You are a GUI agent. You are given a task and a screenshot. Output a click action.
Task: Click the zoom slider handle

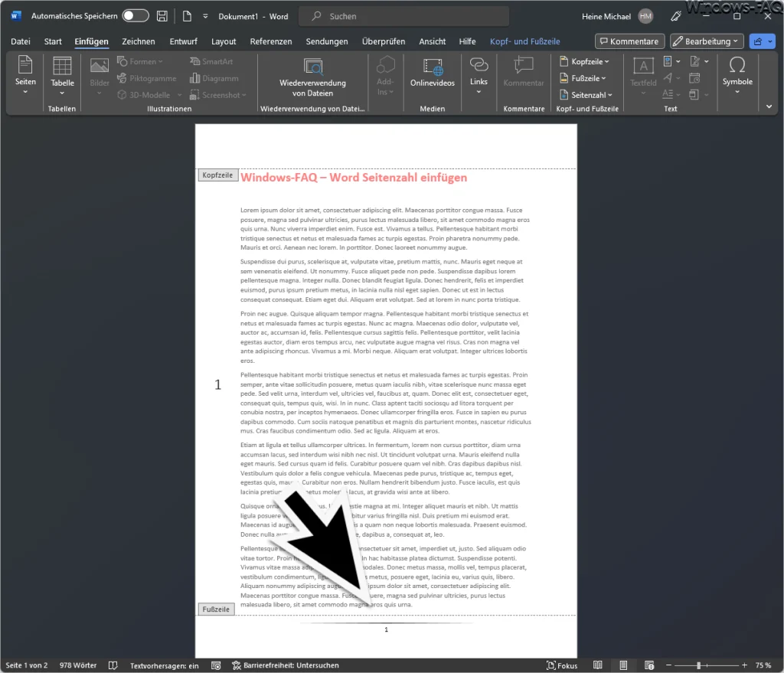tap(698, 665)
